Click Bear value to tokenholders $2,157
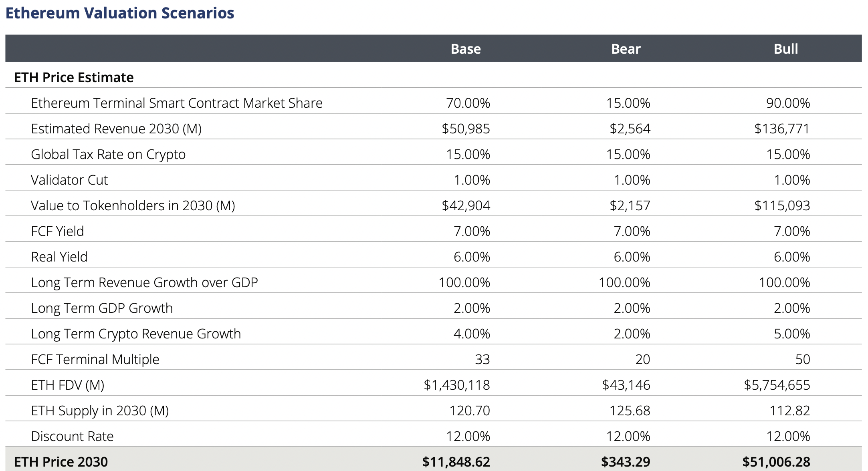868x471 pixels. click(x=630, y=205)
